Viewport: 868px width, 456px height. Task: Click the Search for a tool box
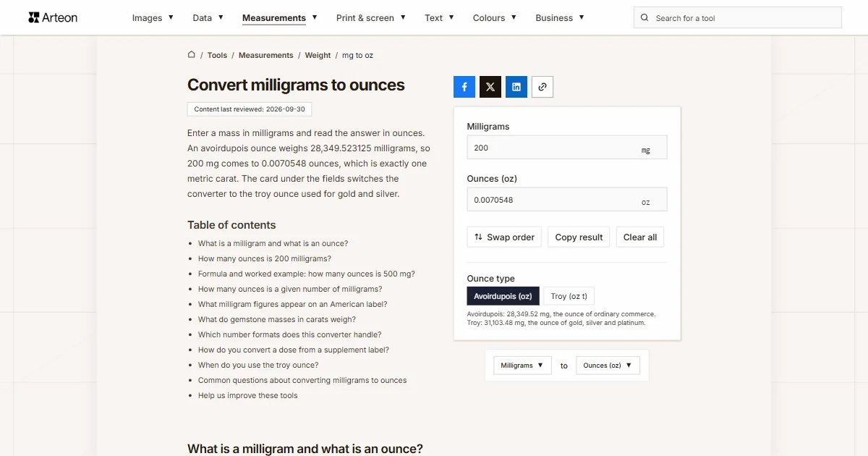point(738,18)
